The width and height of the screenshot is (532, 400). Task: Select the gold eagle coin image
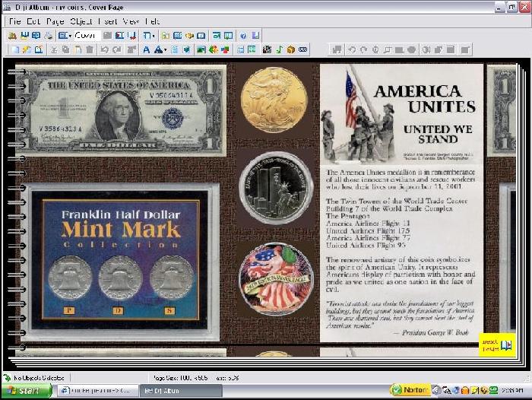274,100
